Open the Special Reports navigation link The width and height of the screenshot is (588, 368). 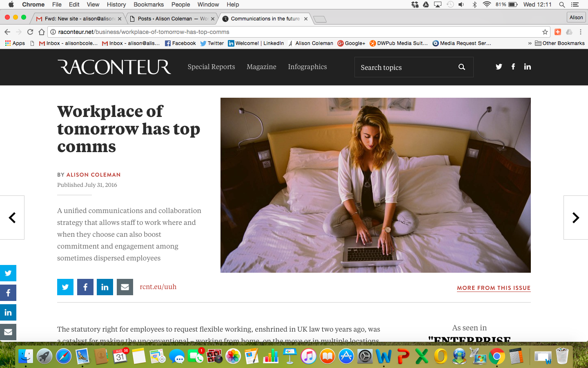(211, 67)
